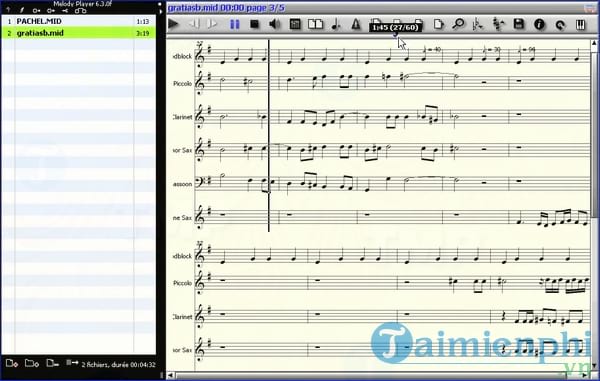Click the feather icon in playlist header

[x=22, y=10]
